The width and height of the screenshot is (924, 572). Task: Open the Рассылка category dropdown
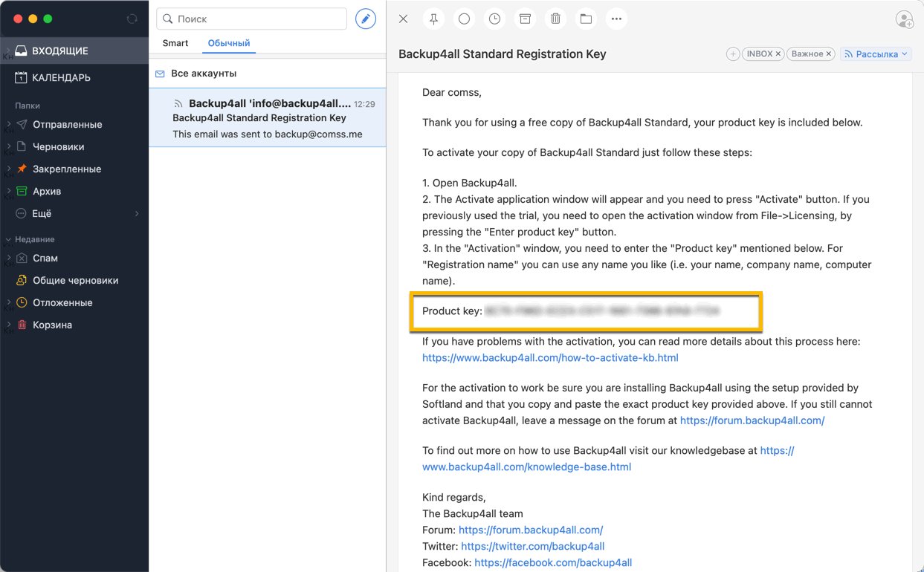click(876, 54)
